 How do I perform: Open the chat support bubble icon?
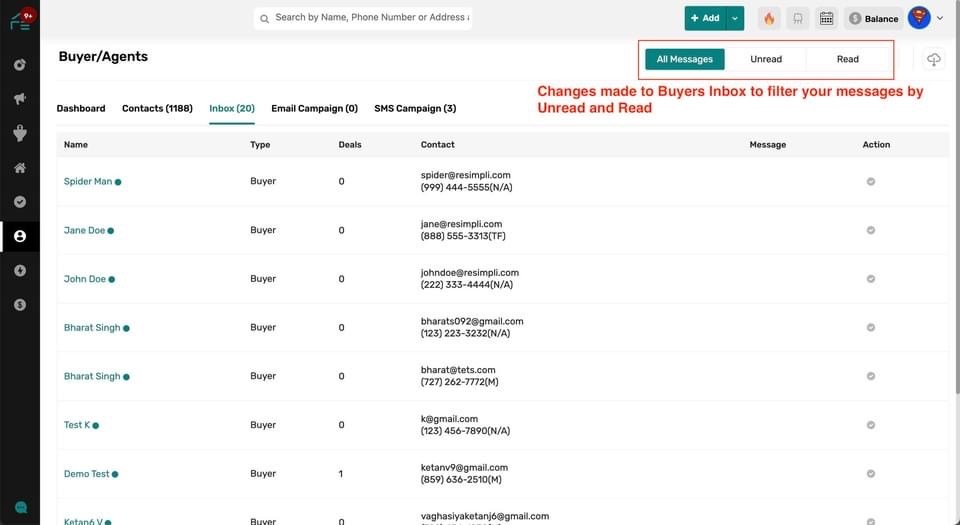[x=21, y=507]
